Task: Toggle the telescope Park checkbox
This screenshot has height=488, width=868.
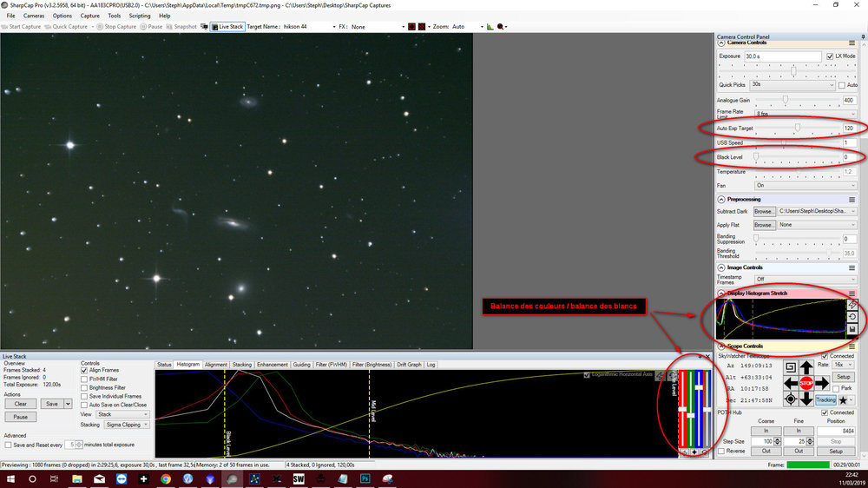Action: click(x=835, y=388)
